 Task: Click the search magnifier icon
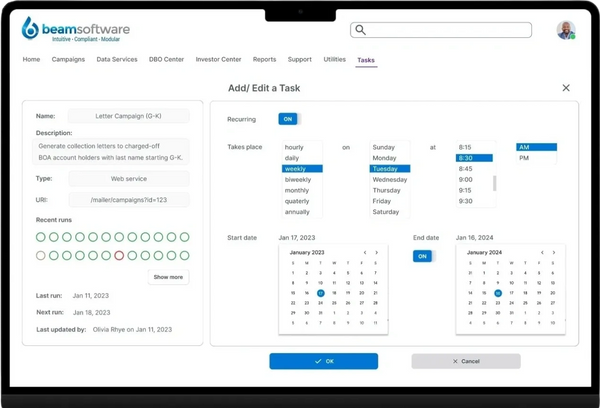tap(361, 30)
